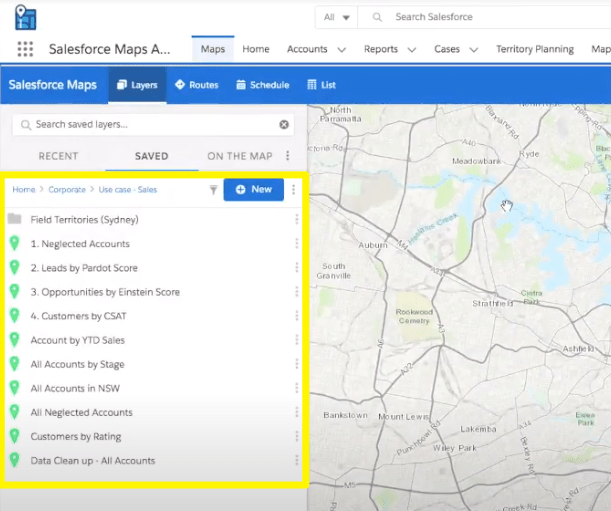The width and height of the screenshot is (611, 511).
Task: Click marker icon for Customers by Rating
Action: (14, 436)
